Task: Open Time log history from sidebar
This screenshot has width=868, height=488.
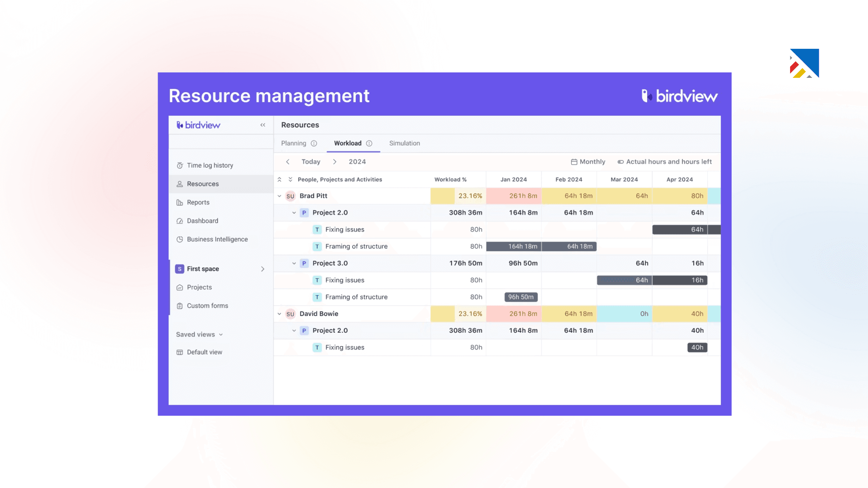Action: pyautogui.click(x=210, y=165)
